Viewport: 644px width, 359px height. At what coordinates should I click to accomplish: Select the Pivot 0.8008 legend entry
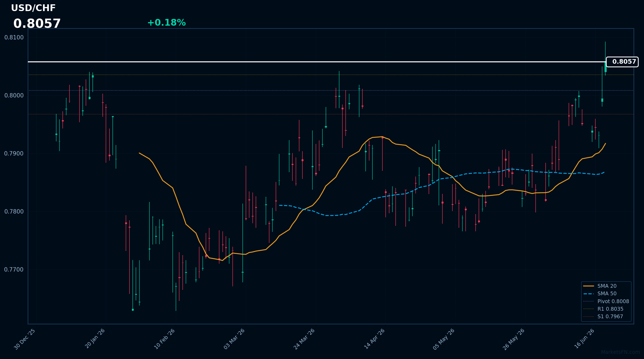pyautogui.click(x=606, y=301)
